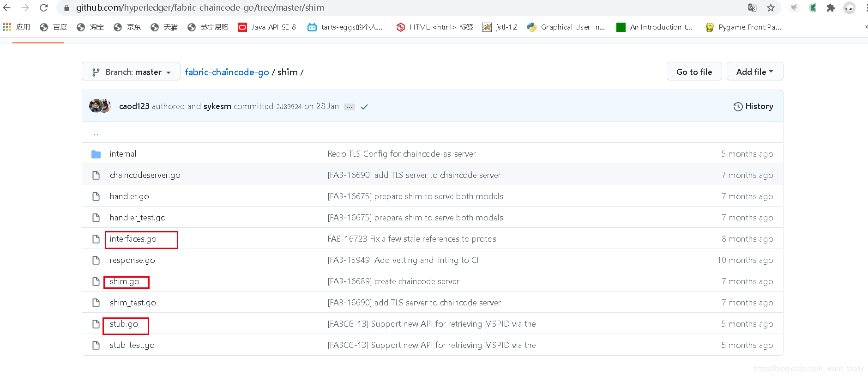Click the commit authors' avatar
This screenshot has width=868, height=377.
(100, 106)
